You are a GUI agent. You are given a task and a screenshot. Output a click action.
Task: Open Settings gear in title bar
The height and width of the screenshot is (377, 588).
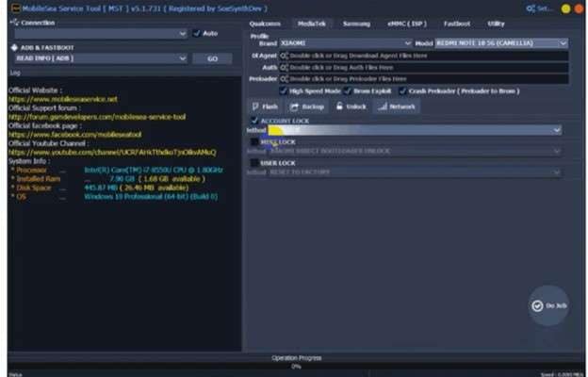coord(531,8)
